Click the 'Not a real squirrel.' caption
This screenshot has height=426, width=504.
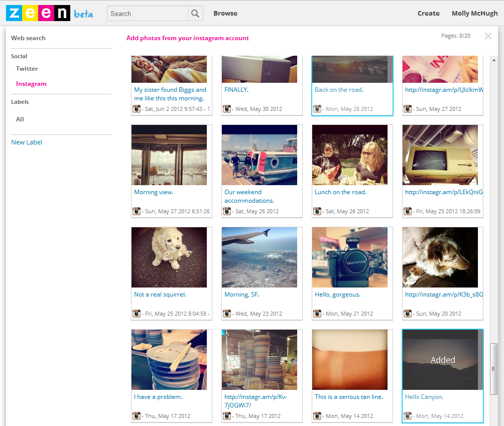(160, 294)
